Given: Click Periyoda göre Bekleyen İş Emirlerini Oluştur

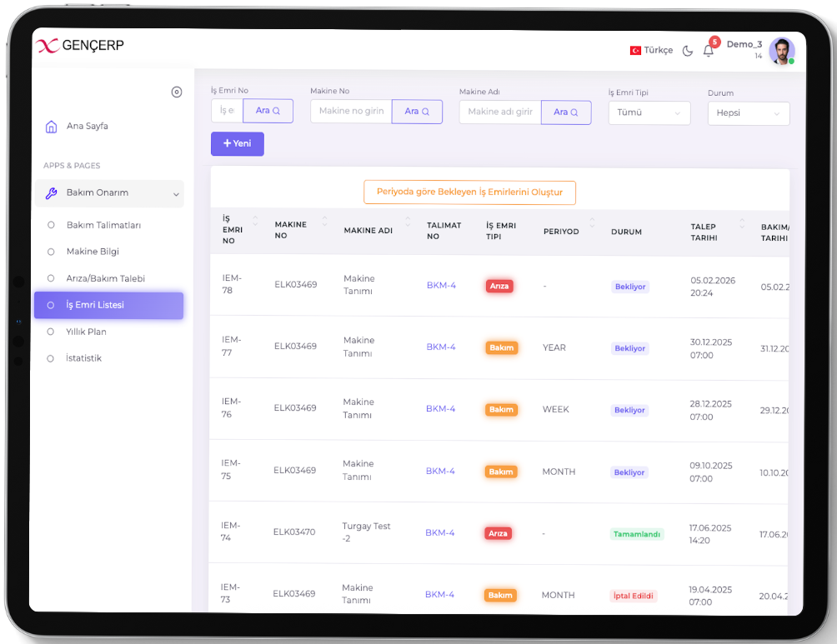Looking at the screenshot, I should click(469, 192).
